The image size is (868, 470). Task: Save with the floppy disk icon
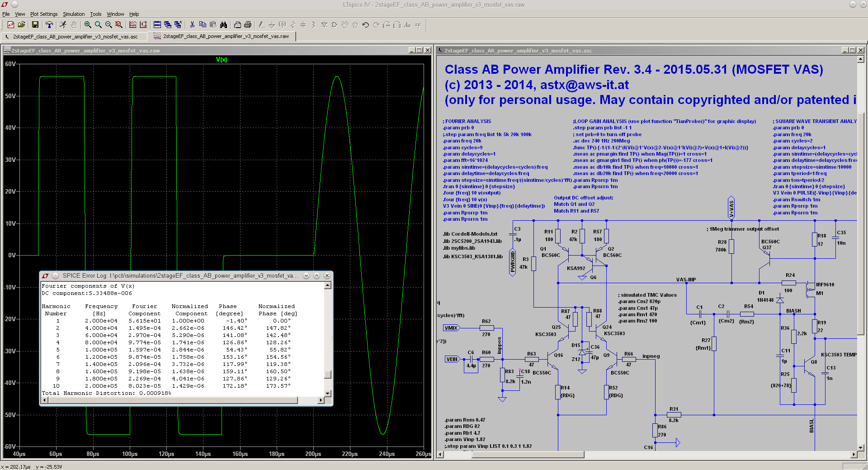pos(35,25)
